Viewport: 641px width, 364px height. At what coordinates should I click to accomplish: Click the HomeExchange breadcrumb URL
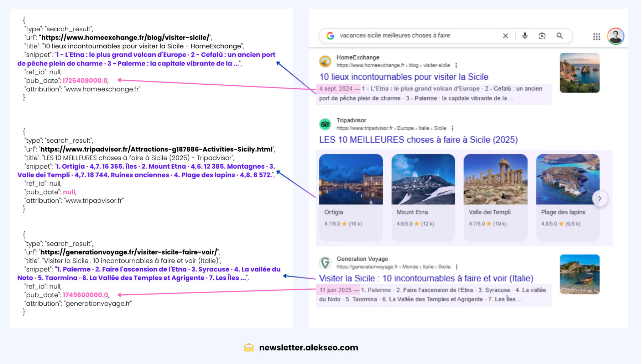click(x=393, y=65)
